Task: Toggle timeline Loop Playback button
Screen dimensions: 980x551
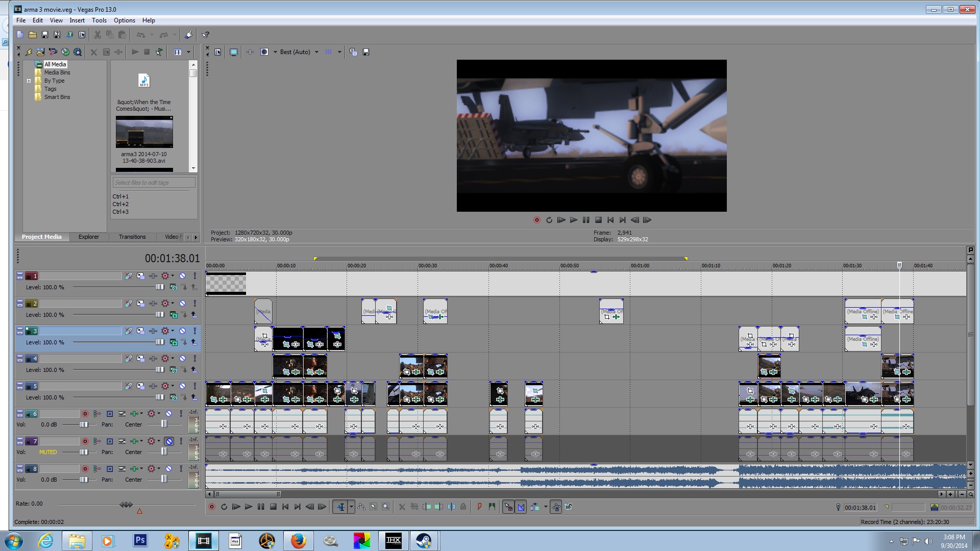Action: [224, 507]
